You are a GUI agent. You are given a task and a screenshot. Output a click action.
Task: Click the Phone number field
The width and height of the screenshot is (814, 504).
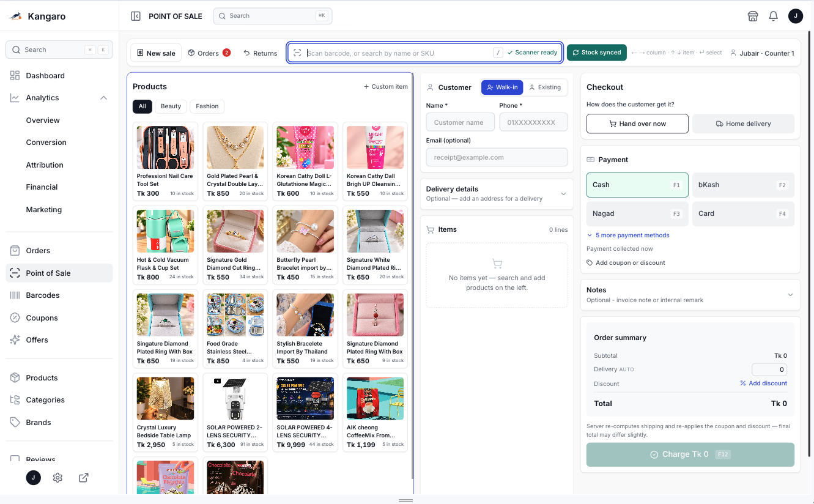533,122
